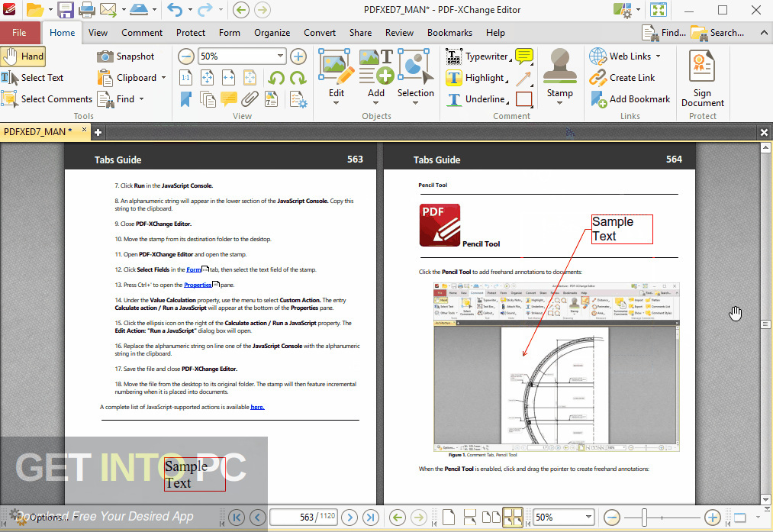Select the Single Page layout
The height and width of the screenshot is (532, 773).
point(448,517)
